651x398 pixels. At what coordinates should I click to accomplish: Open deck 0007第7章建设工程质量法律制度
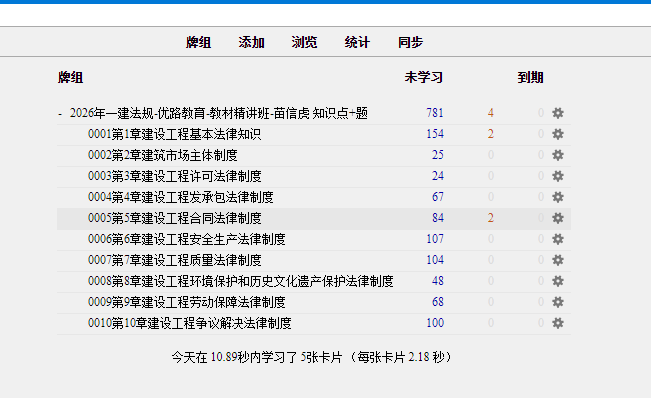tap(174, 260)
